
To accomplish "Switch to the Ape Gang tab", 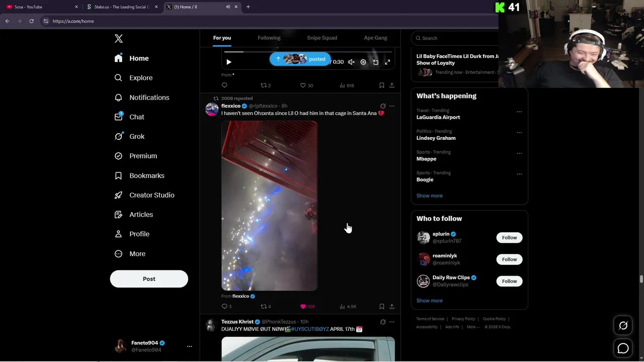I will pos(375,38).
